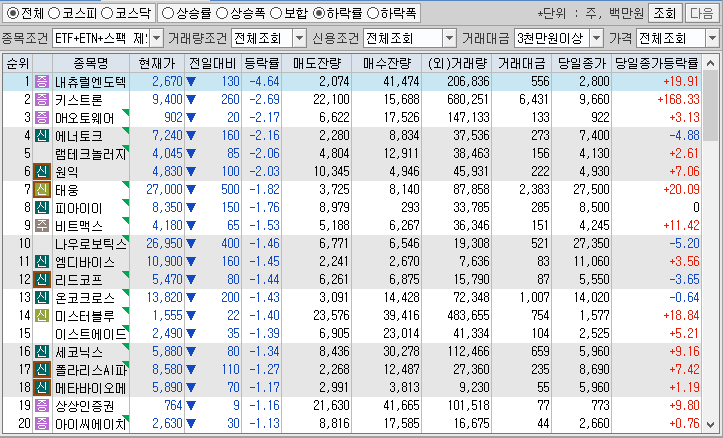This screenshot has height=438, width=723.
Task: Click the 신 badge beside 엠디바이스
Action: pyautogui.click(x=42, y=261)
